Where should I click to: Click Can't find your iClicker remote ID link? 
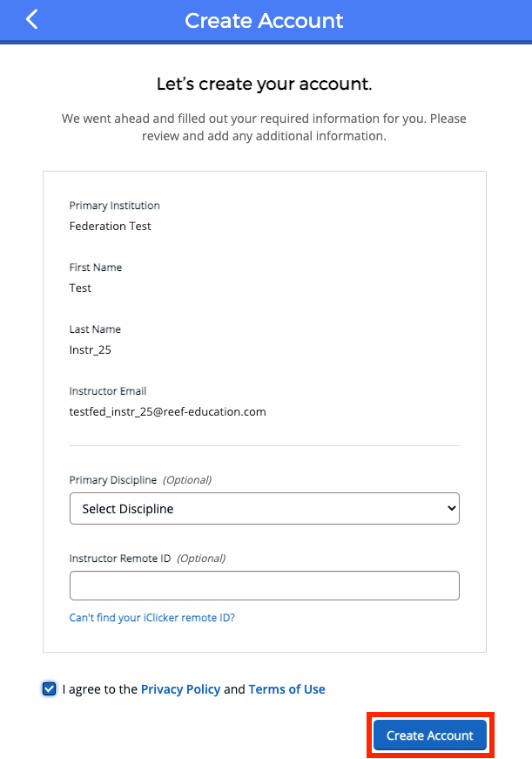[152, 616]
